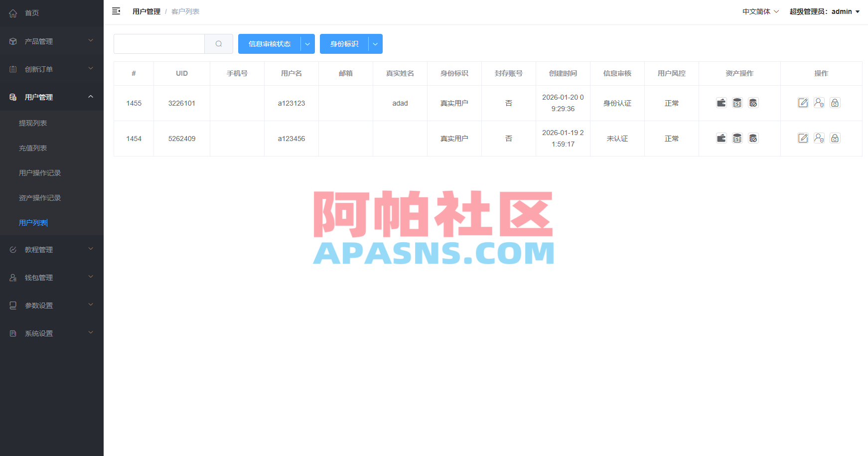Image resolution: width=868 pixels, height=456 pixels.
Task: Click the user search input field
Action: coord(159,44)
